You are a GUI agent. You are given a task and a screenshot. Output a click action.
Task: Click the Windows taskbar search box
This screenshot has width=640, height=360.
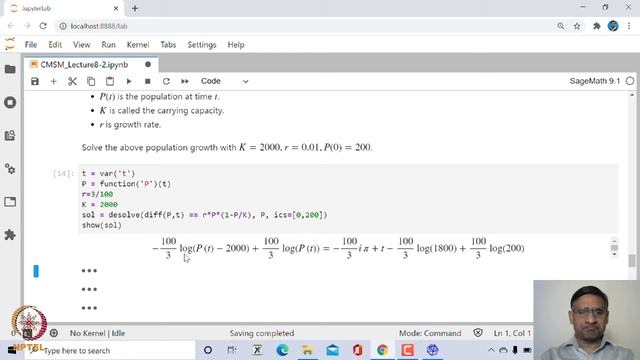coord(110,351)
